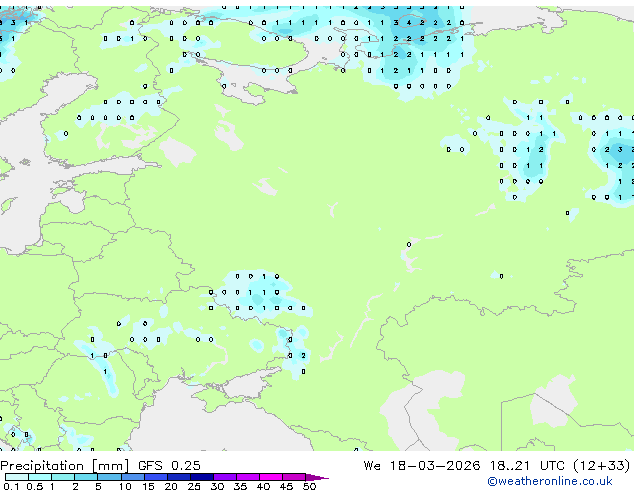Click the legend label '50'
This screenshot has width=634, height=490.
coord(310,486)
